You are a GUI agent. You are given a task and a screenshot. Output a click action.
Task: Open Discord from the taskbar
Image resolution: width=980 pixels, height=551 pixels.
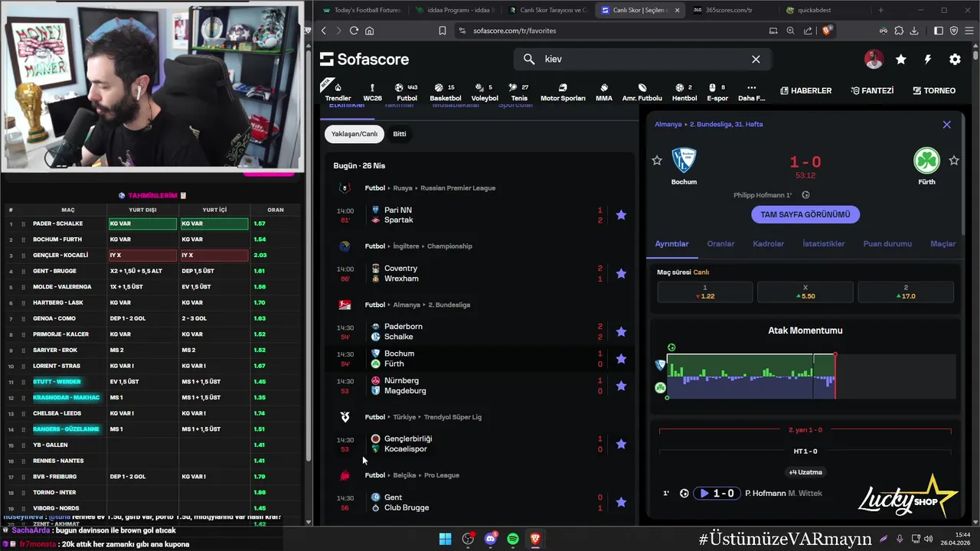tap(490, 539)
